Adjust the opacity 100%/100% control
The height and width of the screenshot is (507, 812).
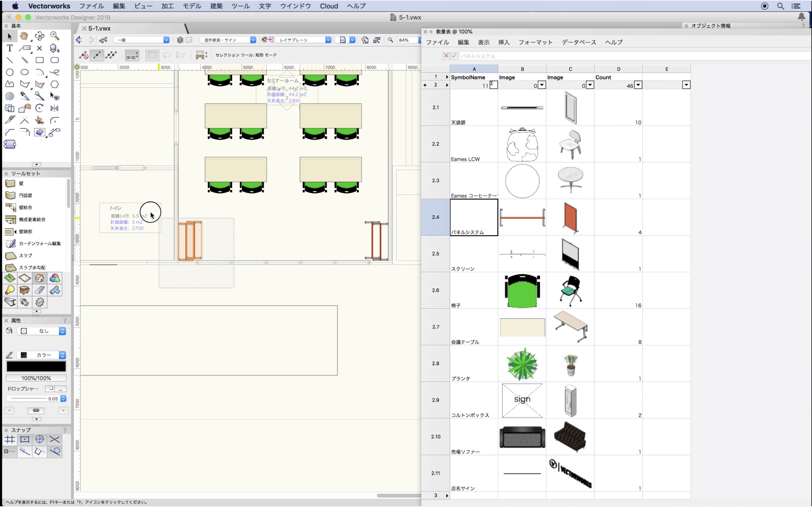click(x=36, y=378)
